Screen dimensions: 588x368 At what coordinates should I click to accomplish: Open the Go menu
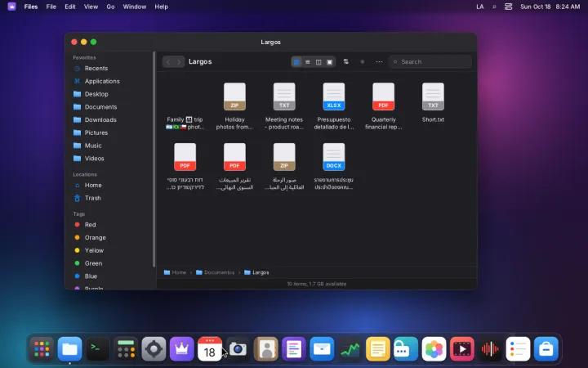(x=110, y=7)
